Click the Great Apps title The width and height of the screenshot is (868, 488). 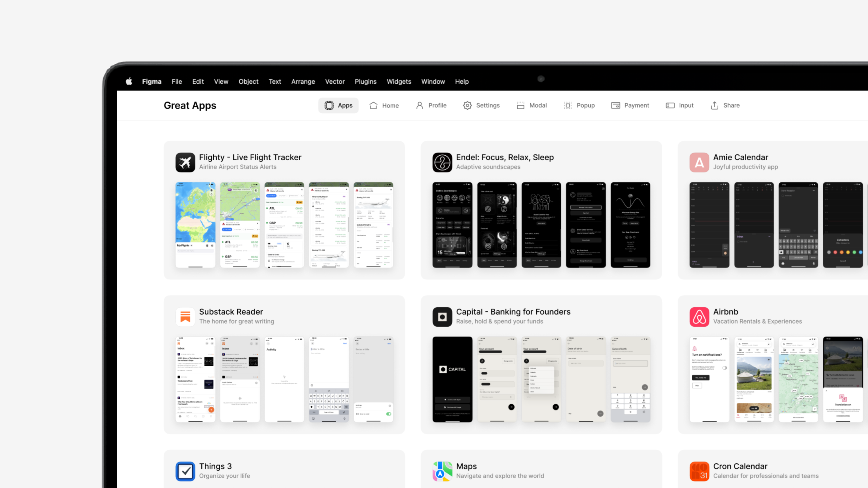190,106
